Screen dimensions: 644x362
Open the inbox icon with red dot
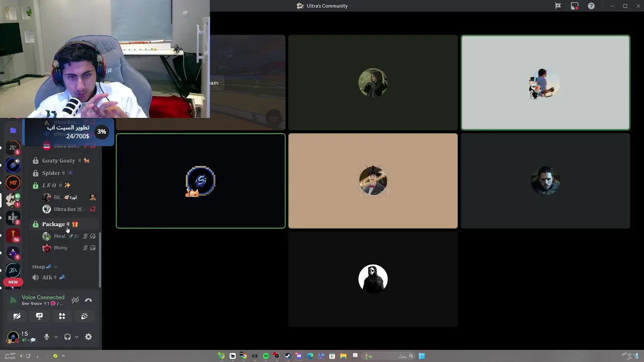point(575,6)
